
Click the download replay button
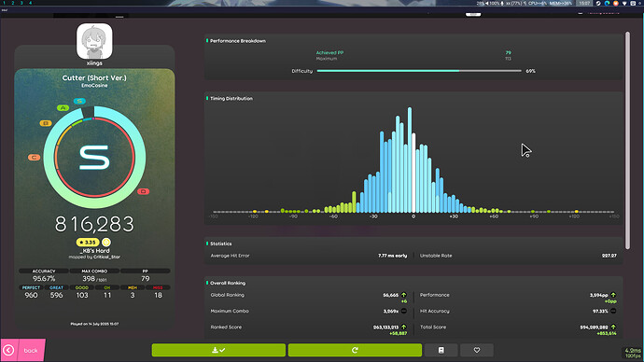218,350
